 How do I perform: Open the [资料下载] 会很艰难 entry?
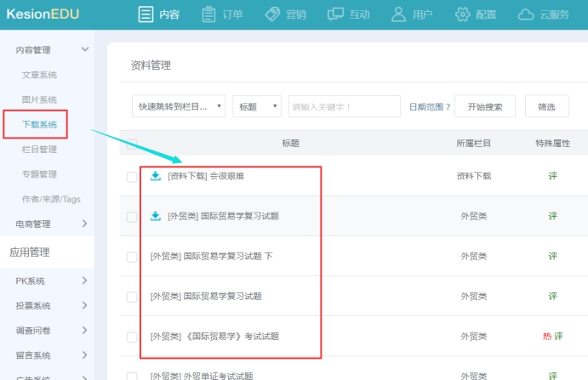[x=206, y=176]
